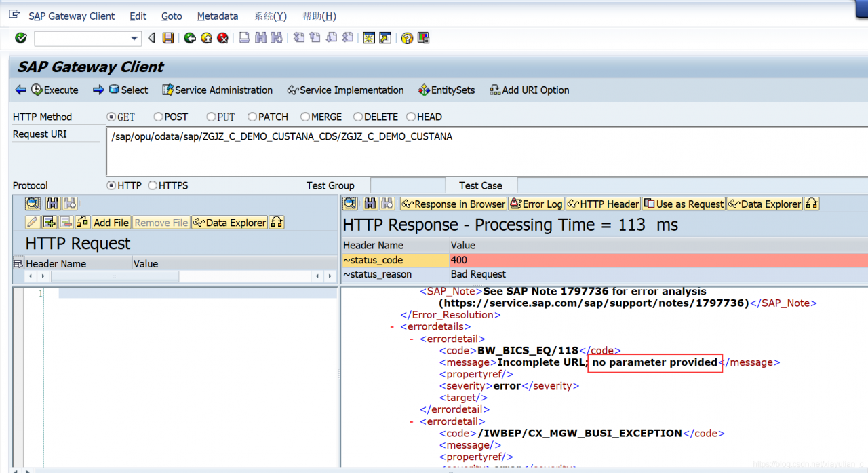Screen dimensions: 868x473
Task: Click the Append Row icon in request pane
Action: click(49, 223)
